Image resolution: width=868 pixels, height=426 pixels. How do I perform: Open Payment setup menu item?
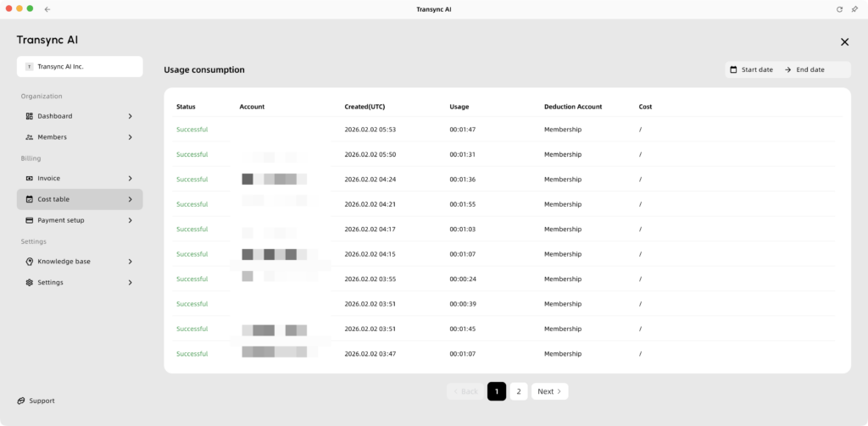(79, 220)
